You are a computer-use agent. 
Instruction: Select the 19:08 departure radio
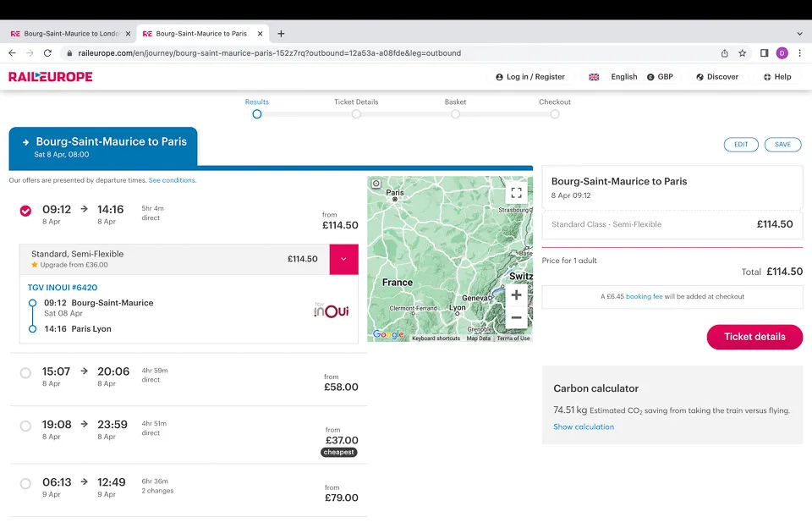pos(25,426)
